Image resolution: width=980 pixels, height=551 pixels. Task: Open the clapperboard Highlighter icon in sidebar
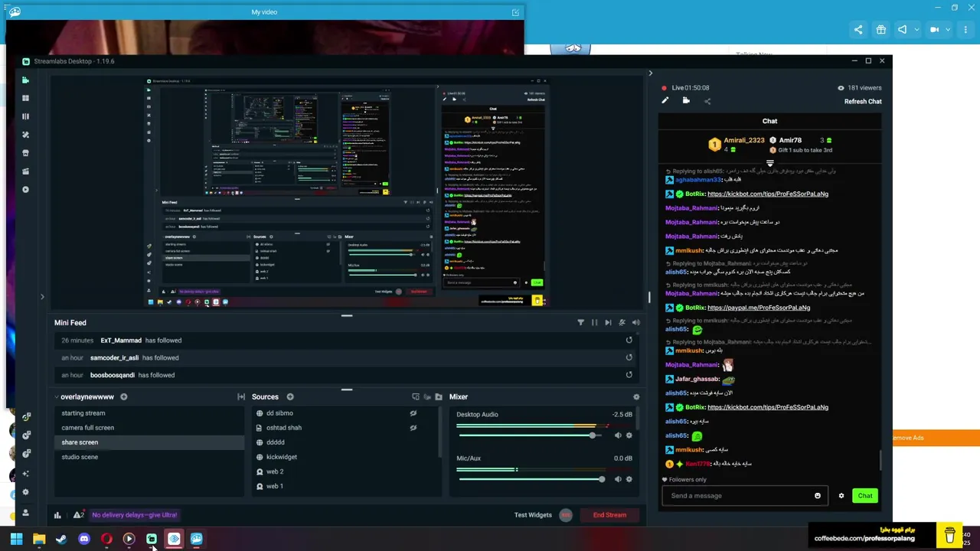[25, 171]
